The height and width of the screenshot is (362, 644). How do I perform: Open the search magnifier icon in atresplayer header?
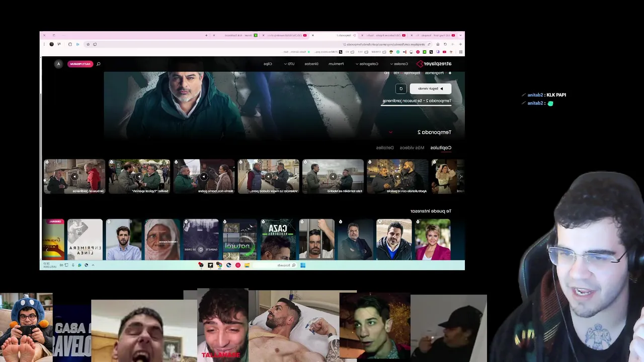click(x=99, y=64)
